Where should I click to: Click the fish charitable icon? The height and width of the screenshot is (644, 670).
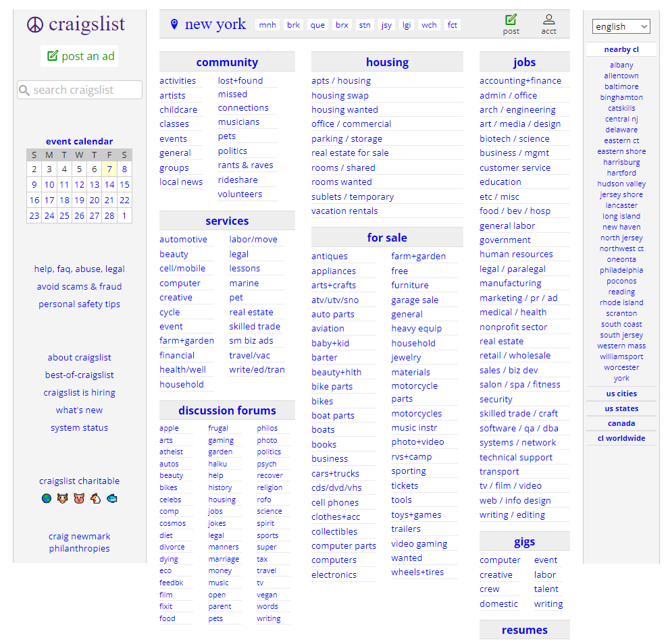point(112,498)
